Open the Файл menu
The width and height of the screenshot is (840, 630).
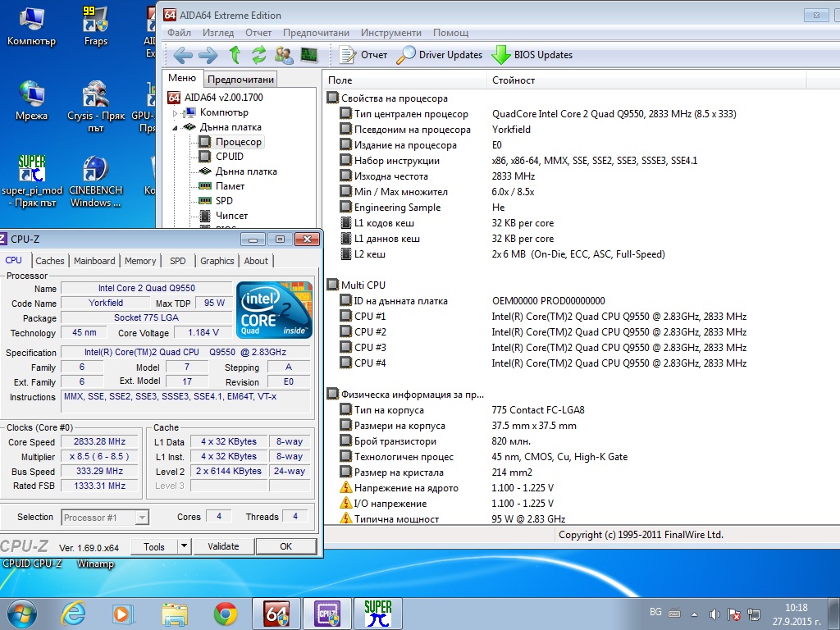click(x=179, y=33)
